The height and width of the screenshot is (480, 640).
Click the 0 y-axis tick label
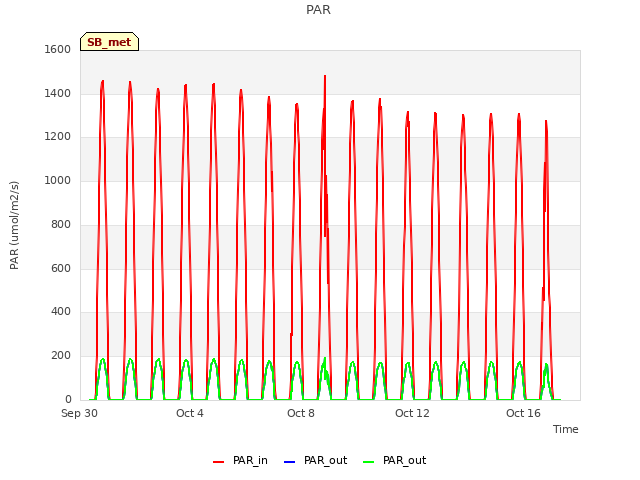point(68,399)
